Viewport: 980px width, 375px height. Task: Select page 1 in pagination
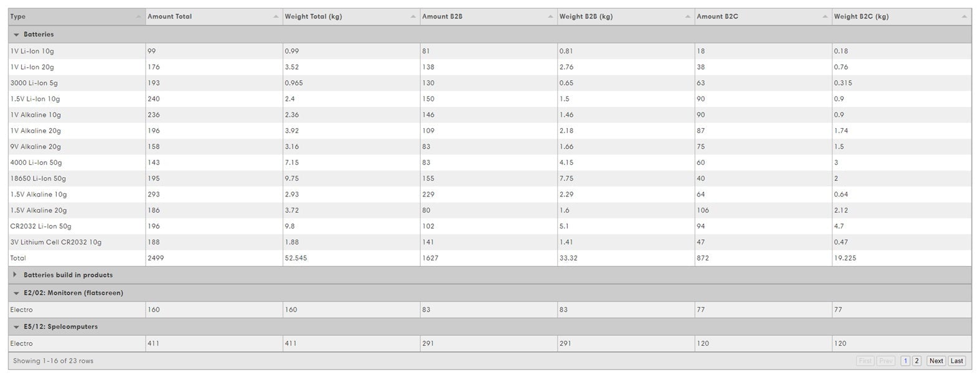[905, 361]
